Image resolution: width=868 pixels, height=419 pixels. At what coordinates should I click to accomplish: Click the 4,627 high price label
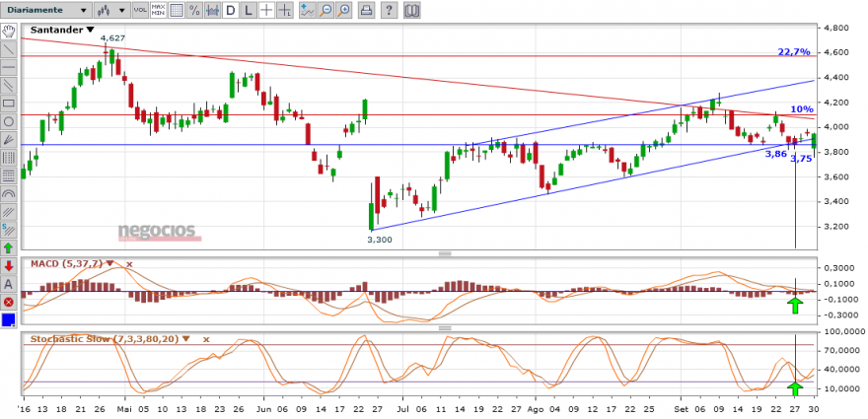tap(112, 38)
